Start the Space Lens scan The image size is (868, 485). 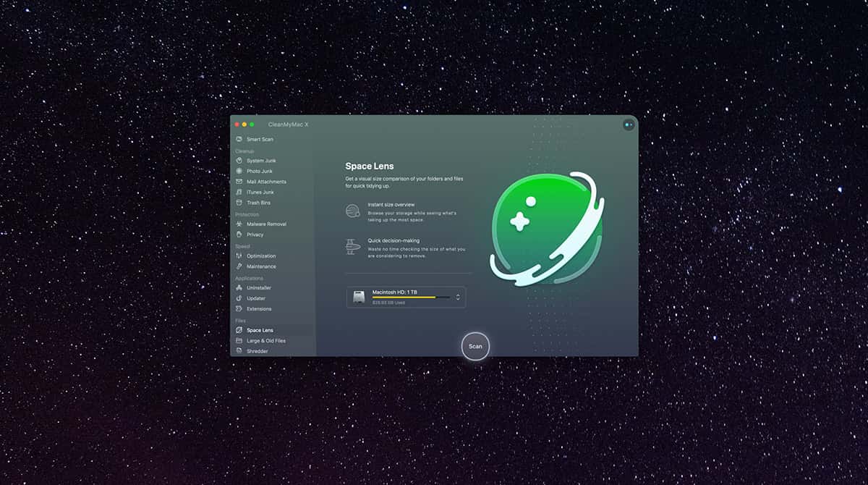[x=475, y=346]
